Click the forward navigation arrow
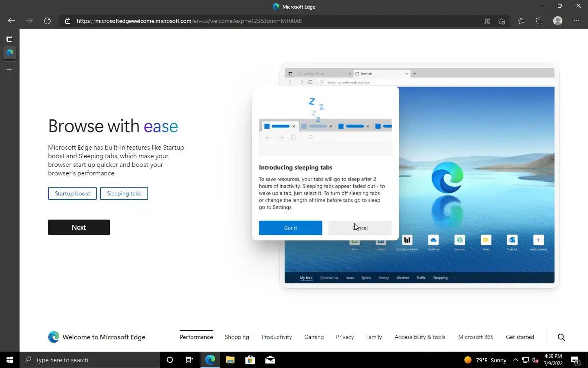This screenshot has height=368, width=588. [29, 21]
